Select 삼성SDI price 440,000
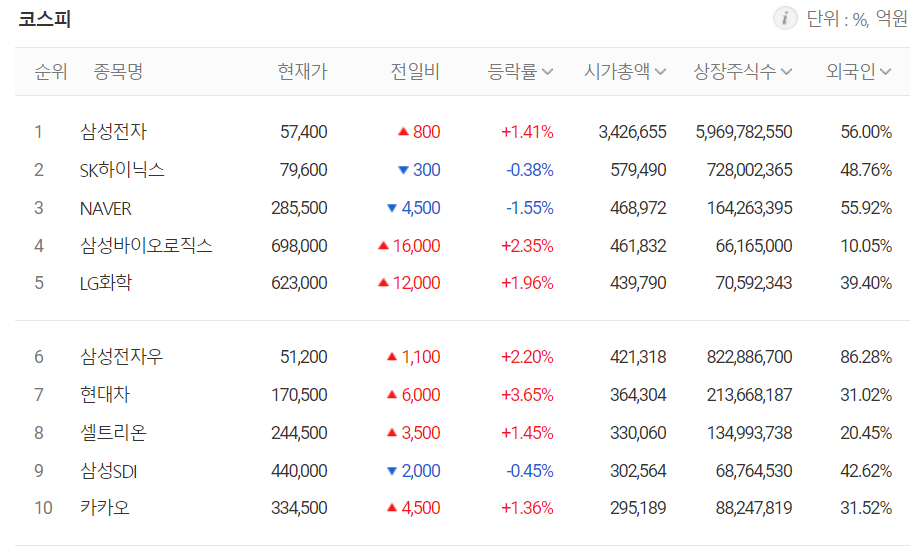922x558 pixels. click(x=299, y=471)
